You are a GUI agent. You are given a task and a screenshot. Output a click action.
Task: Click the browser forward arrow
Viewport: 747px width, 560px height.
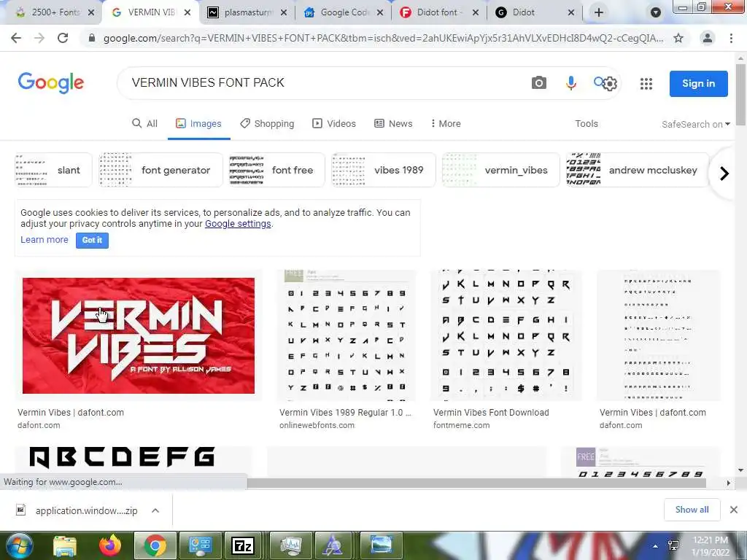click(x=39, y=38)
